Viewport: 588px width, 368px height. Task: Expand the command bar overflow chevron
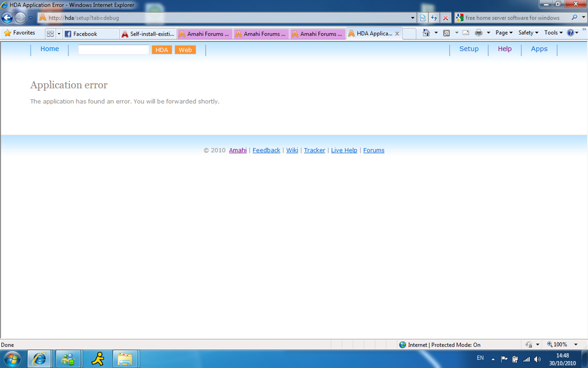pos(584,30)
